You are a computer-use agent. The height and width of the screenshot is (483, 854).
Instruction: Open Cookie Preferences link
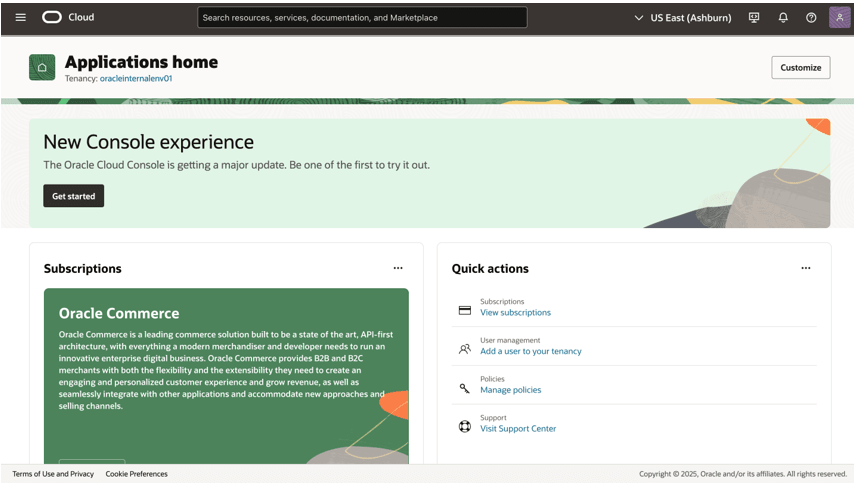pos(137,474)
